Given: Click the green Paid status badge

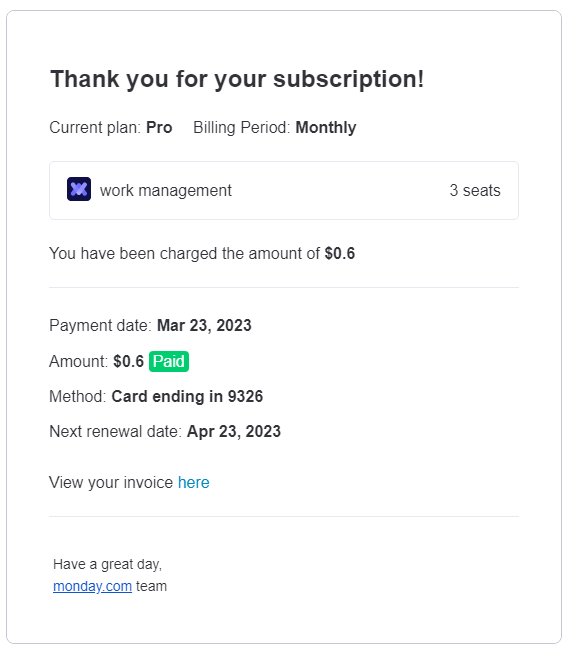Looking at the screenshot, I should point(169,361).
